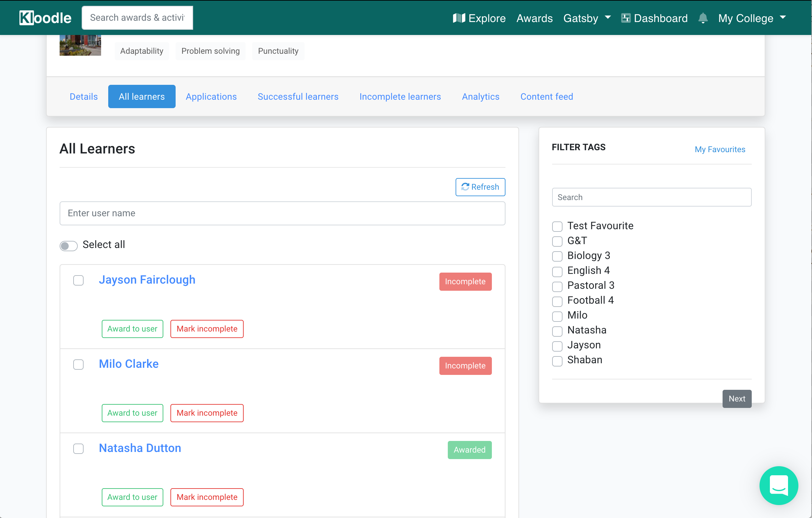Screen dimensions: 812x518
Task: Click the Enter user name field
Action: click(x=282, y=213)
